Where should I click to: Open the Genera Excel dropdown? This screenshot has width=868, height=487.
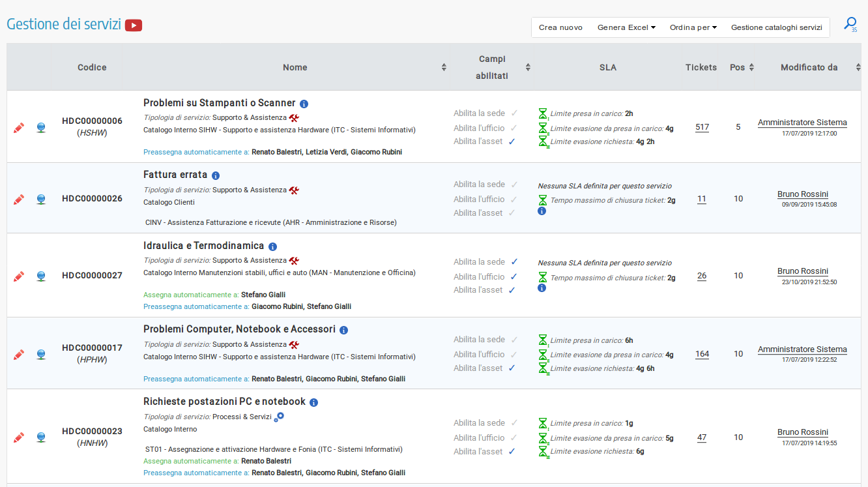(x=626, y=27)
